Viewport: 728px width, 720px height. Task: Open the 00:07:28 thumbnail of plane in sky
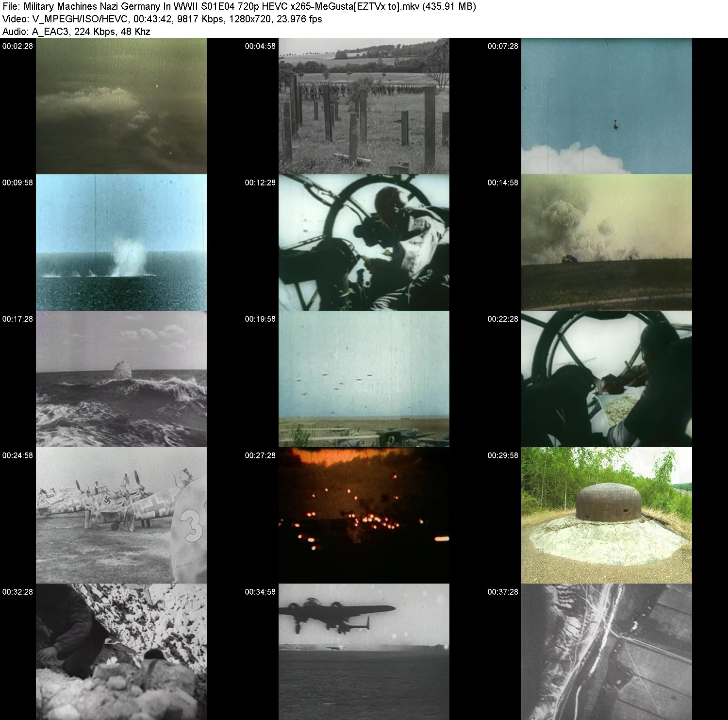tap(607, 106)
